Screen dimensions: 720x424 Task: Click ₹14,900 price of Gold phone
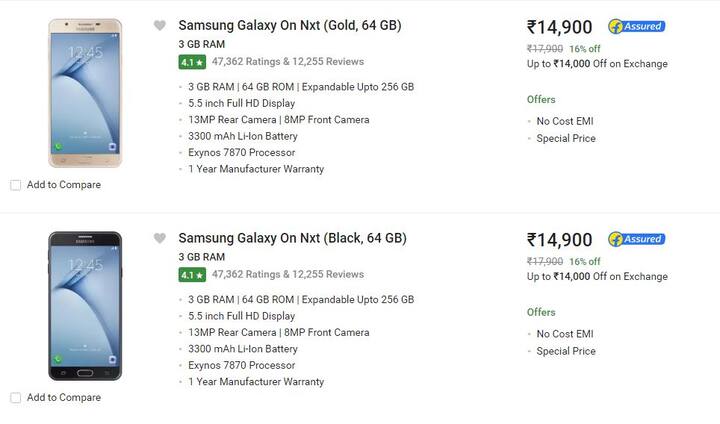(559, 28)
